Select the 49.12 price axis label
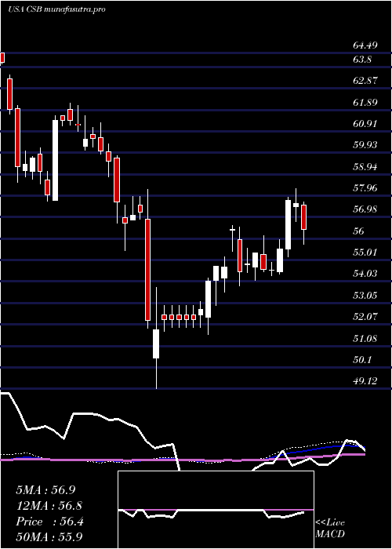392x549 pixels. (365, 381)
